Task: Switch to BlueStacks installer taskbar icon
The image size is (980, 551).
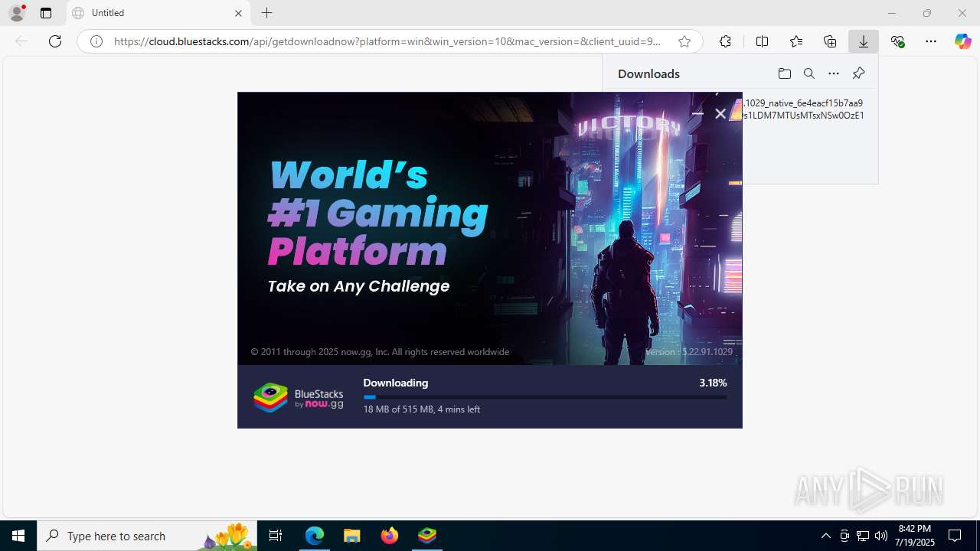Action: tap(427, 536)
